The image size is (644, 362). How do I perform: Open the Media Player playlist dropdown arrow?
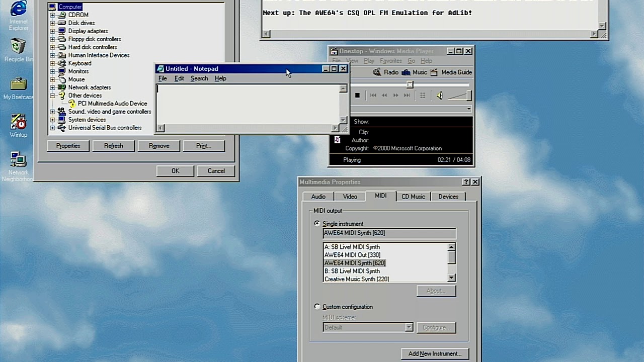click(468, 109)
